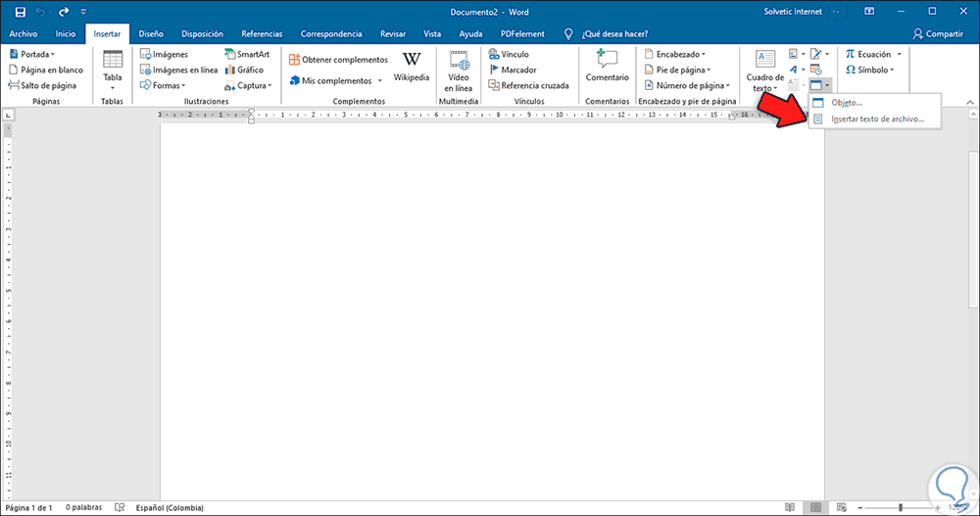The width and height of the screenshot is (980, 516).
Task: Insert a SmartArt graphic
Action: [x=247, y=55]
